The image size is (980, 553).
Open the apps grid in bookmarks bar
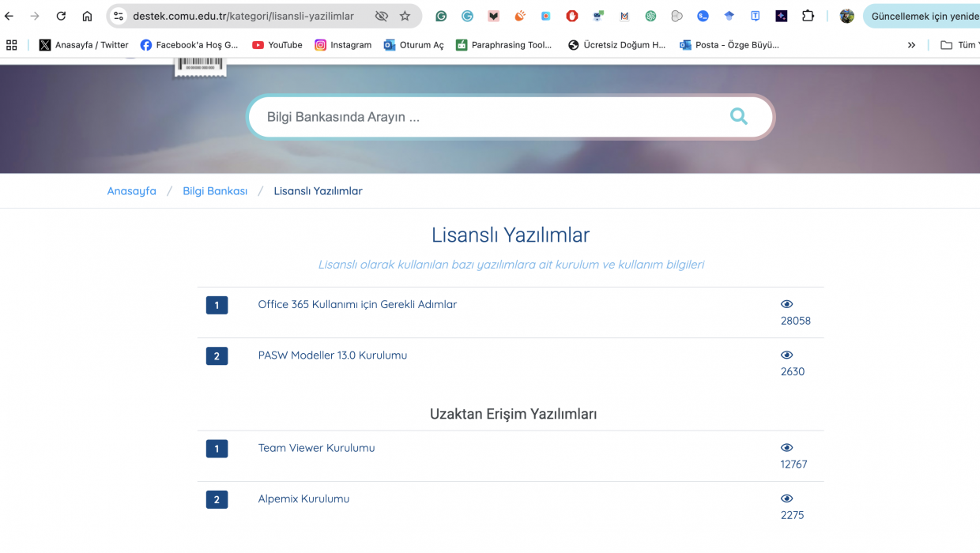coord(11,45)
